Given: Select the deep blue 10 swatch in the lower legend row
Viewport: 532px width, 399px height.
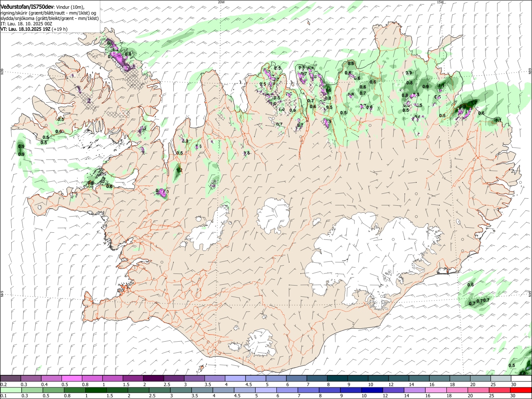Looking at the screenshot, I should click(372, 390).
